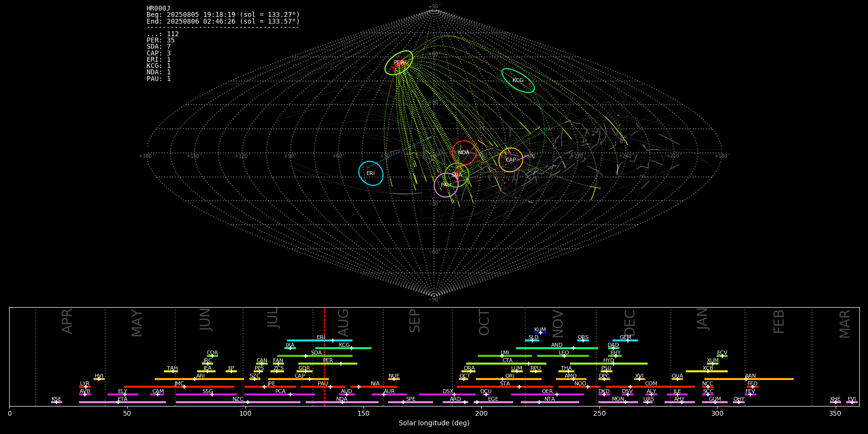868x434 pixels.
Task: Select the KUM blue marker in timeline
Action: click(x=541, y=333)
